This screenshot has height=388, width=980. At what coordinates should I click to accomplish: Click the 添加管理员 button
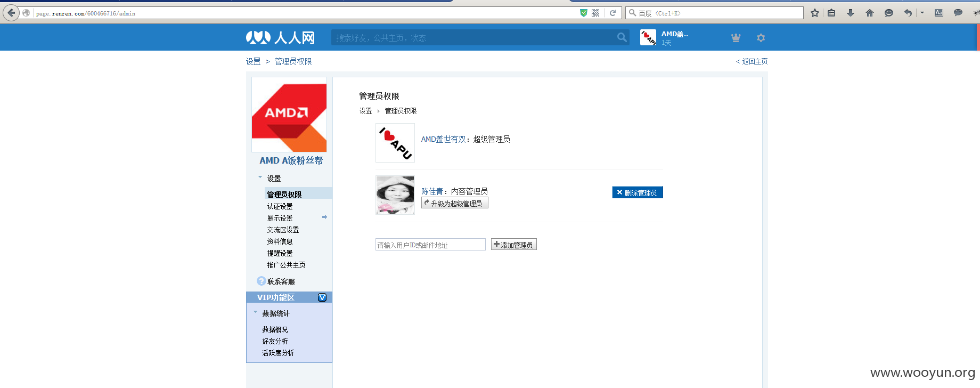(x=513, y=245)
